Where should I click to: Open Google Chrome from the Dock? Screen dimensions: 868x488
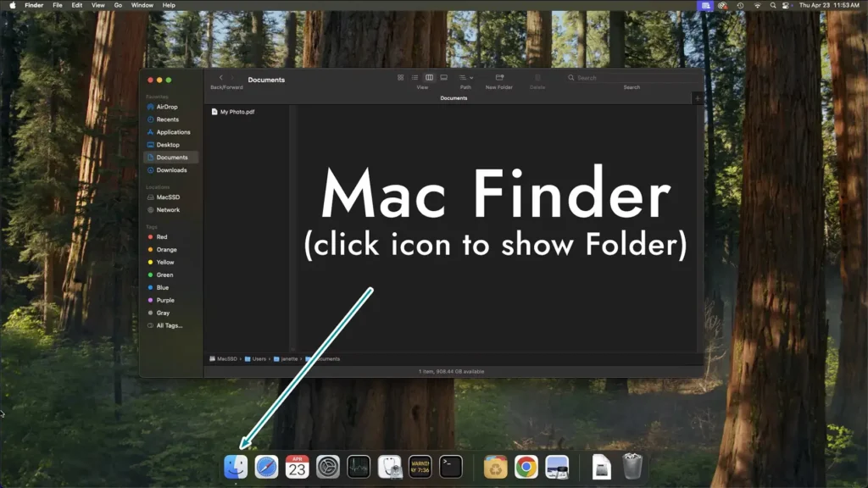[x=525, y=466]
